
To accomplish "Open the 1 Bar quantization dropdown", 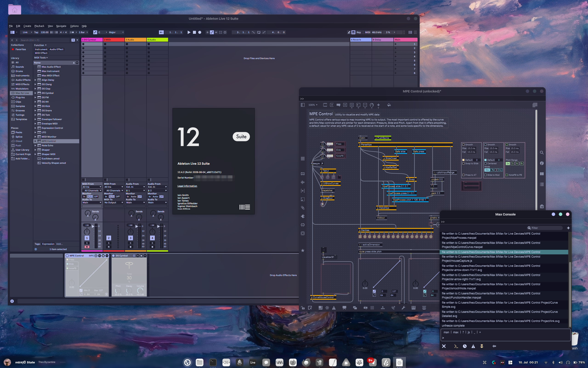I will [83, 32].
